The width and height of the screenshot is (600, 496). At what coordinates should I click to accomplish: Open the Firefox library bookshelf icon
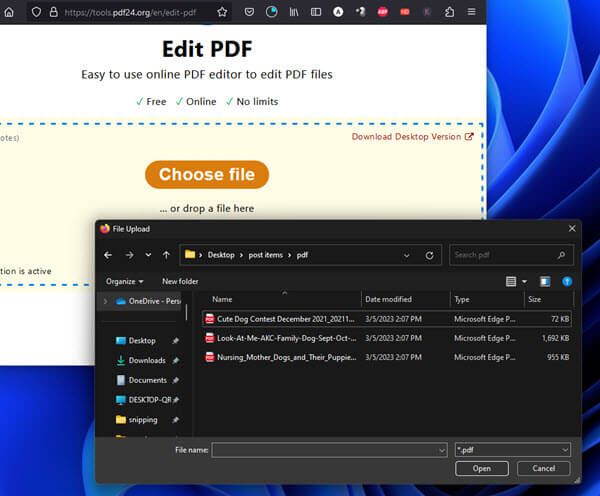click(294, 12)
